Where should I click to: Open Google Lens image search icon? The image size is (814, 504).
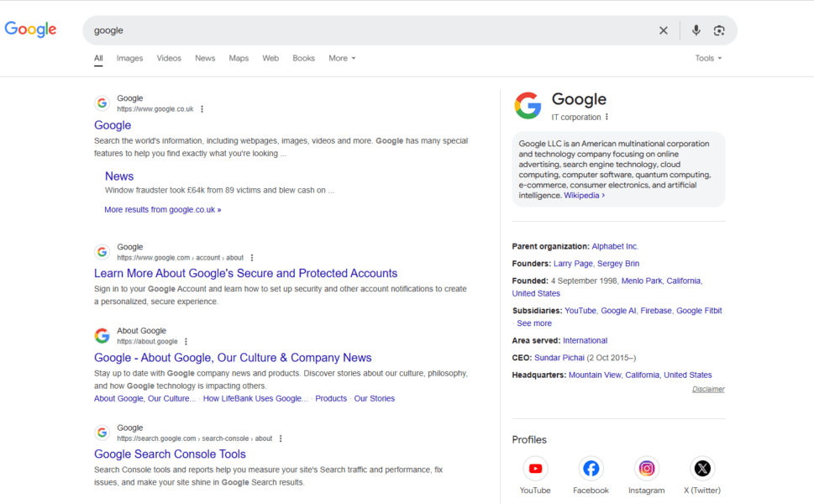(719, 30)
